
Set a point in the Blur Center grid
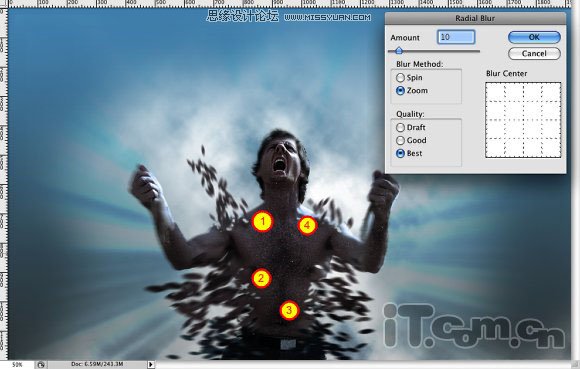coord(523,120)
